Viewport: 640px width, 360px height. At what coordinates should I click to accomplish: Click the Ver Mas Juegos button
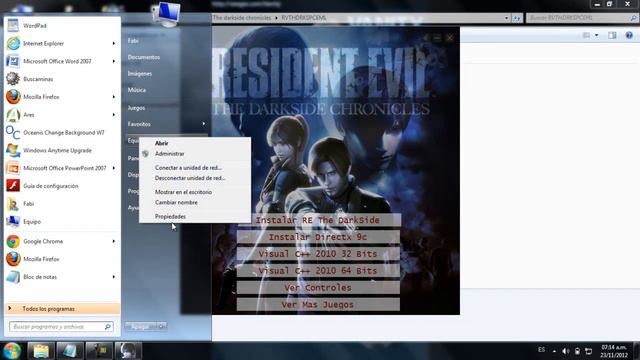point(318,304)
